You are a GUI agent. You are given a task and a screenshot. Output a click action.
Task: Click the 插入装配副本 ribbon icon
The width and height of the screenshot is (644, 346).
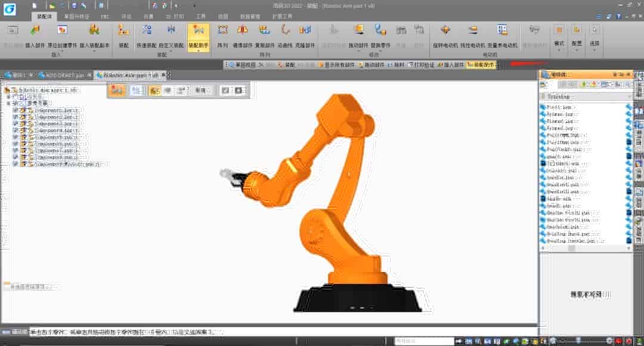(94, 30)
